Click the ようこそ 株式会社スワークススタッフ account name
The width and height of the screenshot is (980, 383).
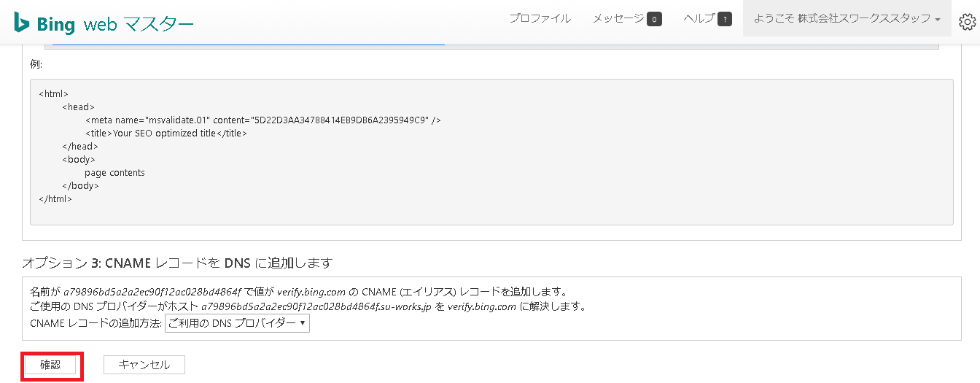point(841,19)
